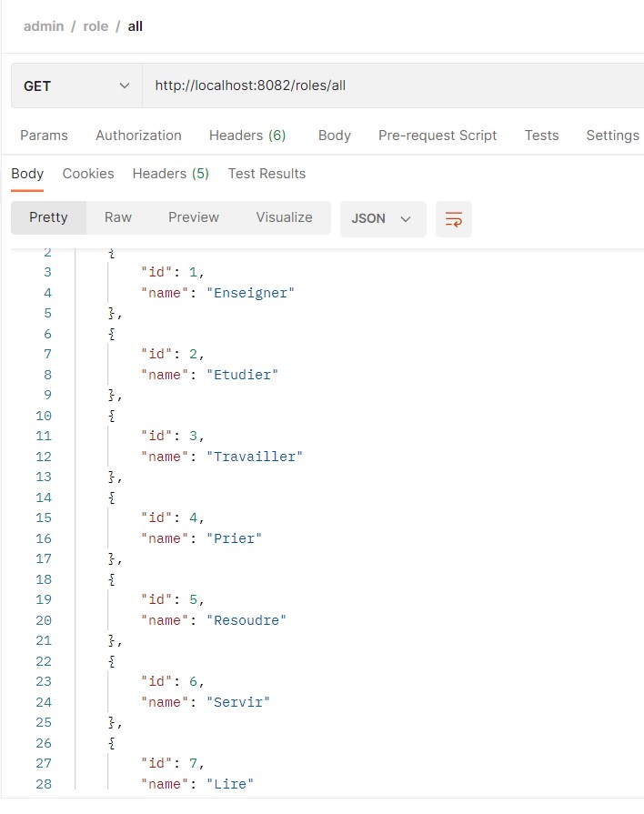This screenshot has width=644, height=814.
Task: Expand the method selector chevron
Action: pos(123,84)
